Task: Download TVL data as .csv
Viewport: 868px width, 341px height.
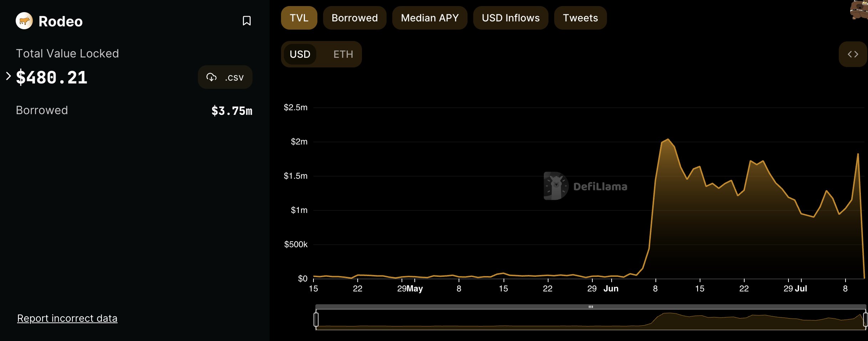Action: pyautogui.click(x=225, y=77)
